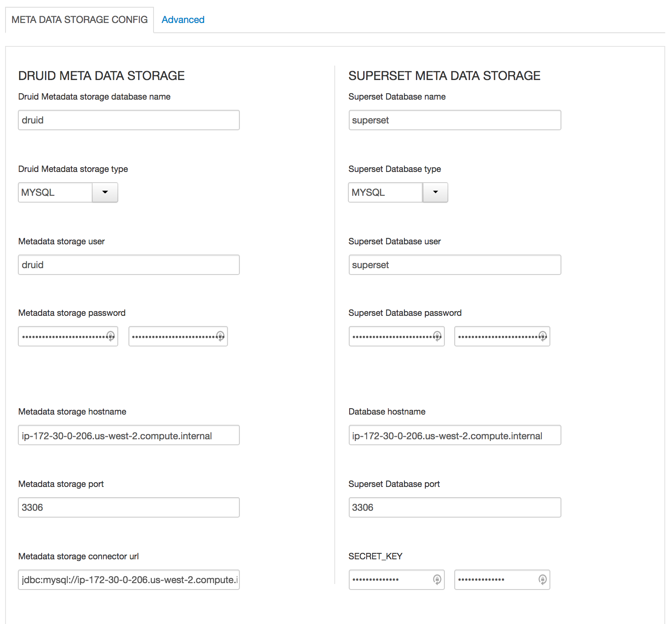672x624 pixels.
Task: Select the META DATA STORAGE CONFIG tab
Action: pyautogui.click(x=80, y=20)
